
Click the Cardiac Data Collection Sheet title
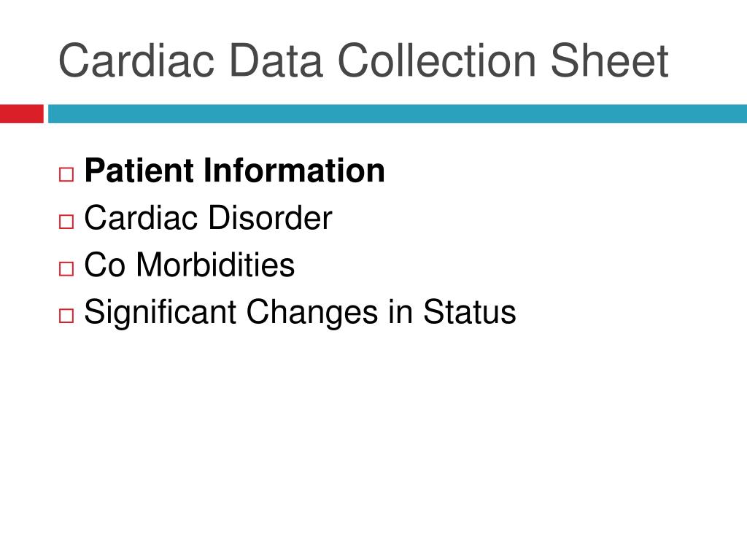pyautogui.click(x=363, y=60)
